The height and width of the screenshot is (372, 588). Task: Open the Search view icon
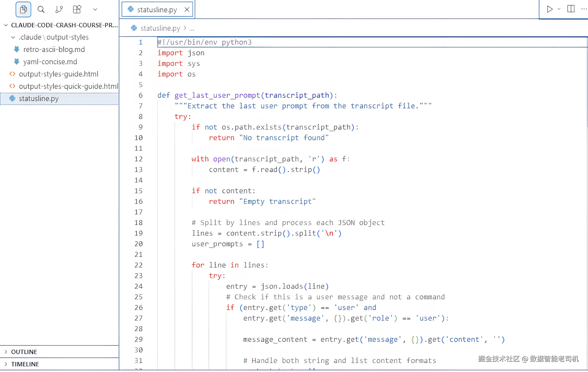[x=41, y=9]
